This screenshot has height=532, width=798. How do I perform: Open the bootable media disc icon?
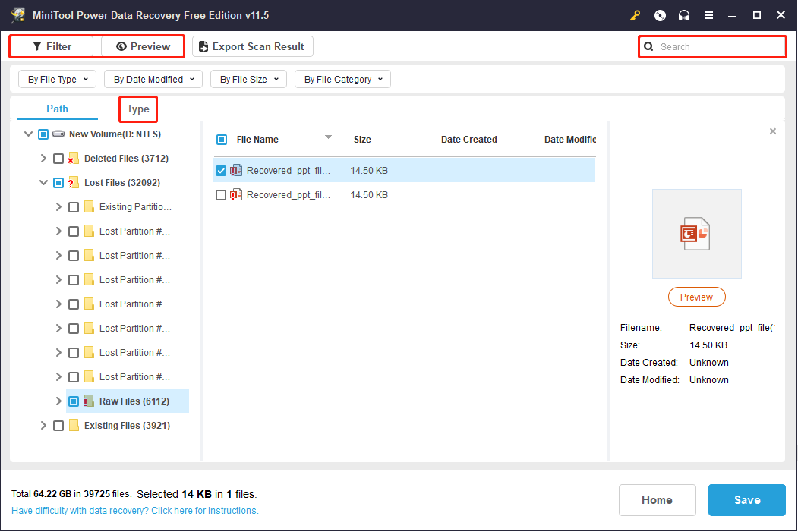pyautogui.click(x=660, y=15)
